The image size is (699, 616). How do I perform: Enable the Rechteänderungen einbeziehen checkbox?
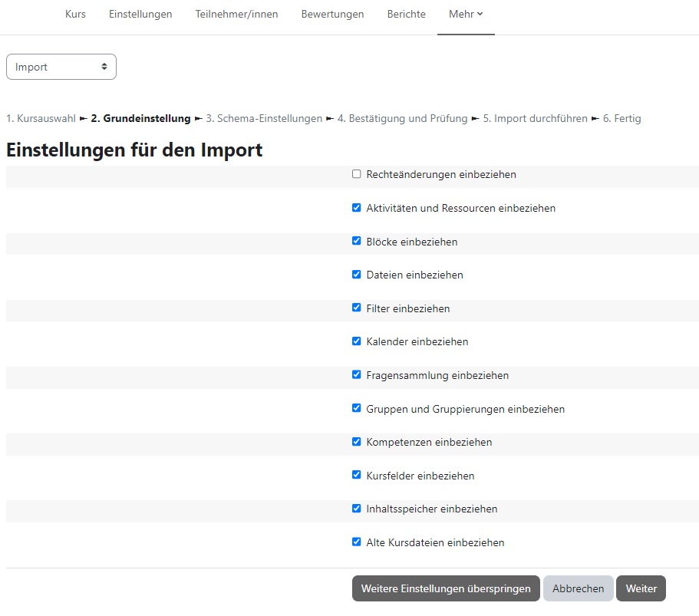point(356,173)
